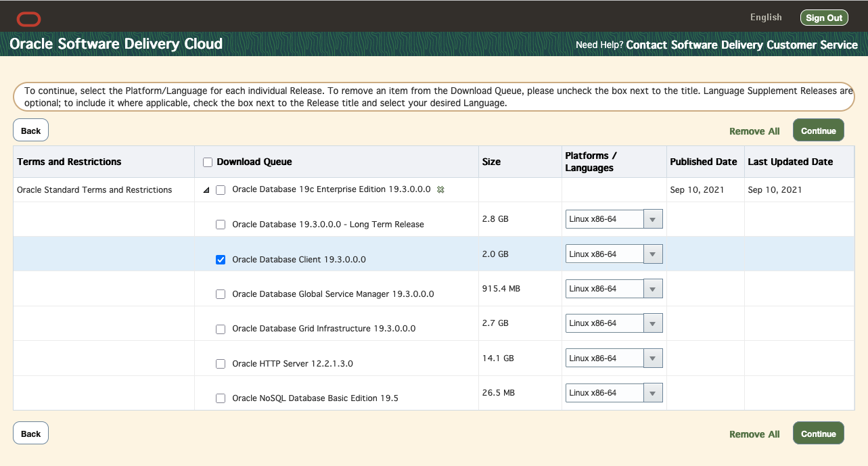Open the English language selector
The height and width of the screenshot is (466, 868).
point(766,18)
